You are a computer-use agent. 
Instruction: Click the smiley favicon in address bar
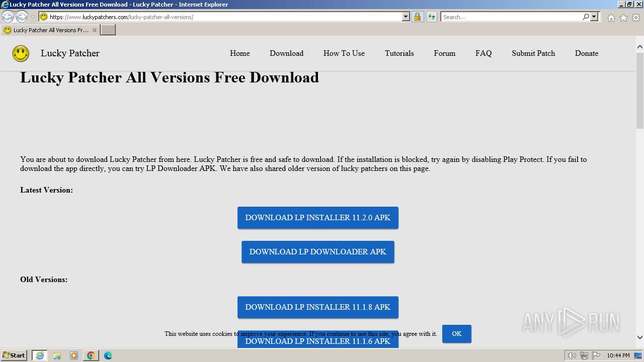pos(44,17)
